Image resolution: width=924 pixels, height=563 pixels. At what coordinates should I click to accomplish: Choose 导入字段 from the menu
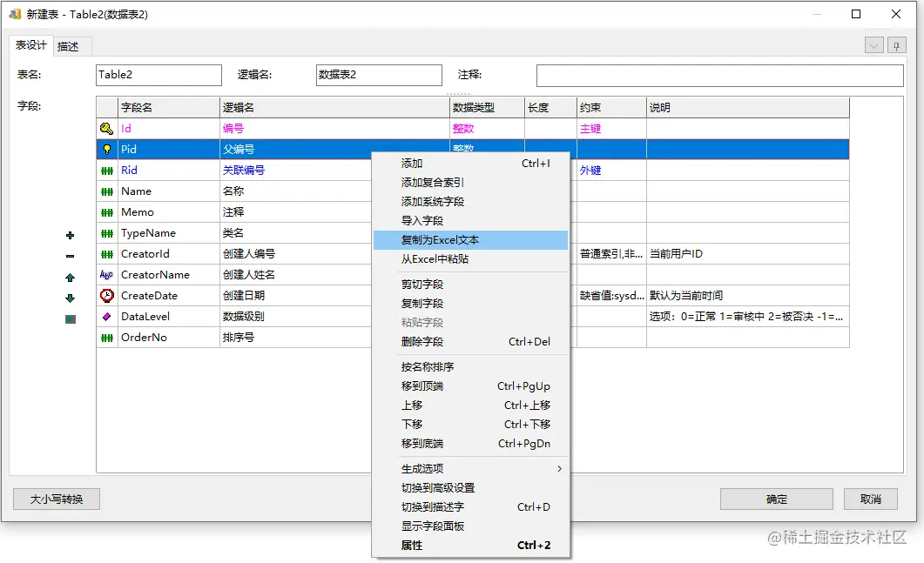click(471, 221)
